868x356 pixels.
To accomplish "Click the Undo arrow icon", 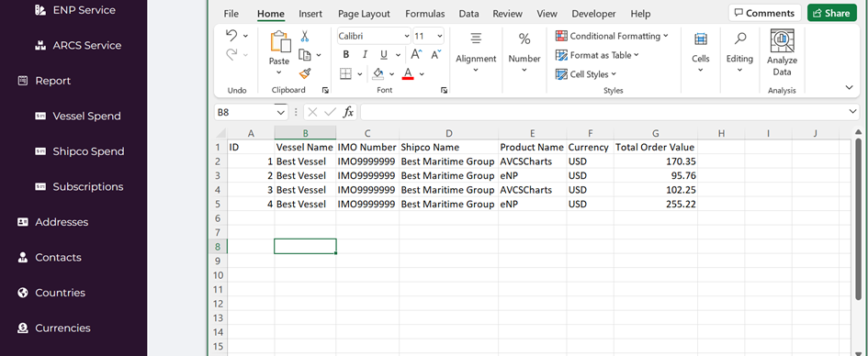I will pyautogui.click(x=232, y=36).
